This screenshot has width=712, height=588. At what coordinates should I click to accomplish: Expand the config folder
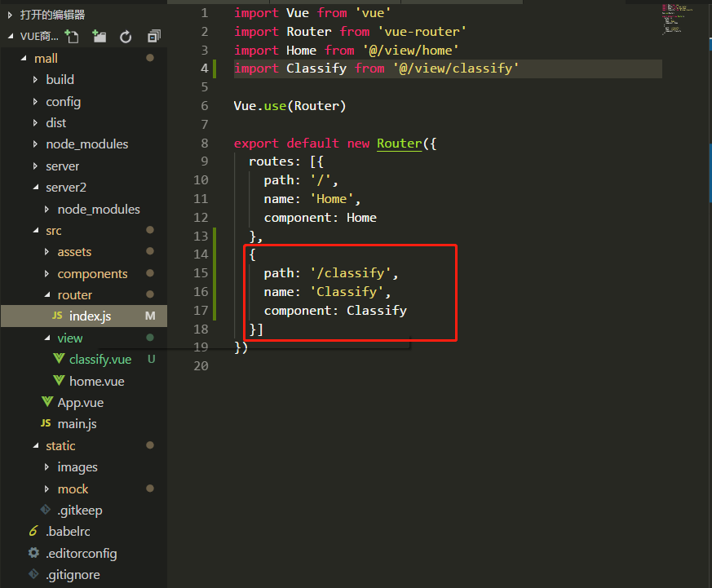pos(35,101)
